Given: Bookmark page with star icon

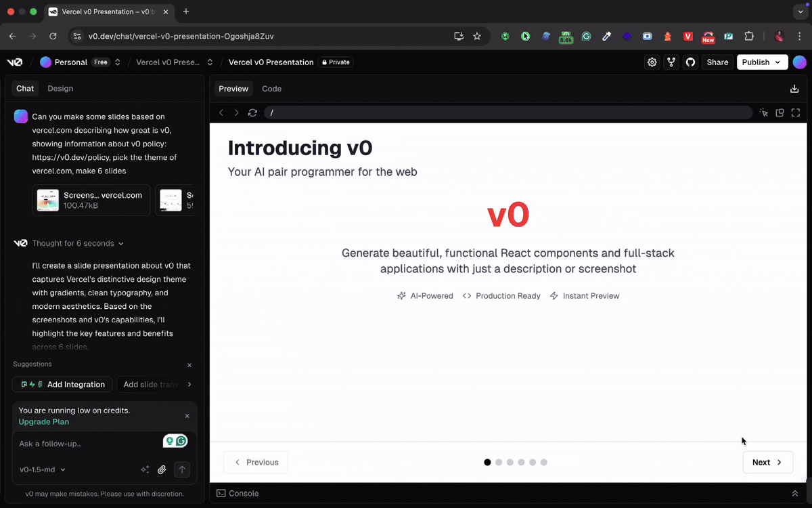Looking at the screenshot, I should click(477, 37).
